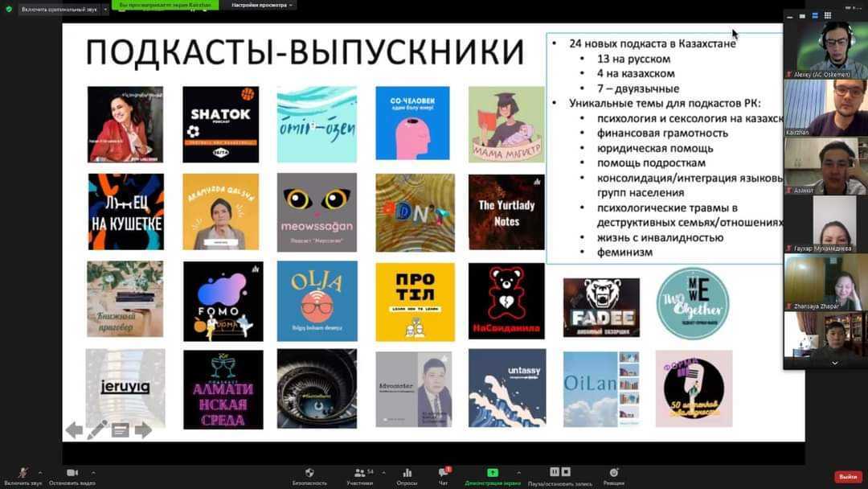The width and height of the screenshot is (868, 489).
Task: Select slide pen annotation tool
Action: click(97, 429)
